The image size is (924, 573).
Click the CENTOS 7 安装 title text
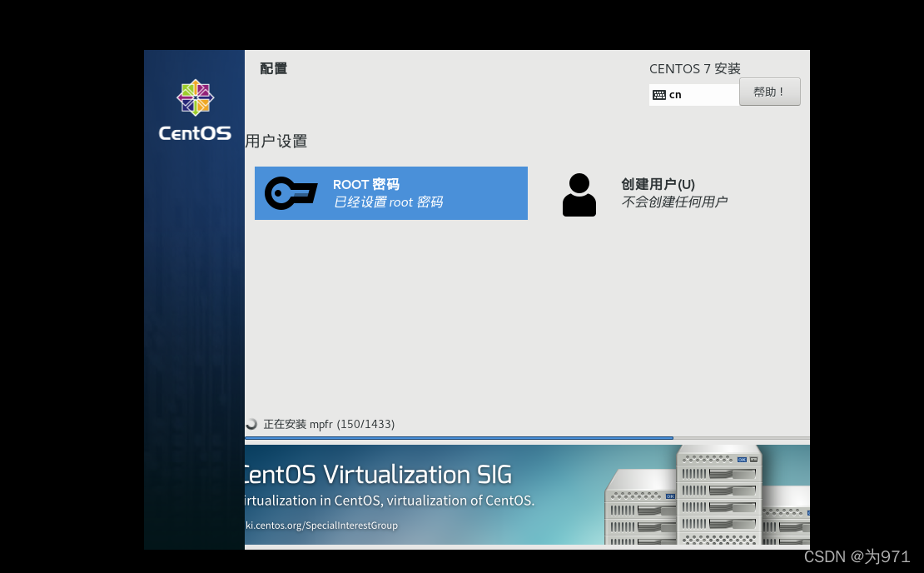pyautogui.click(x=695, y=68)
